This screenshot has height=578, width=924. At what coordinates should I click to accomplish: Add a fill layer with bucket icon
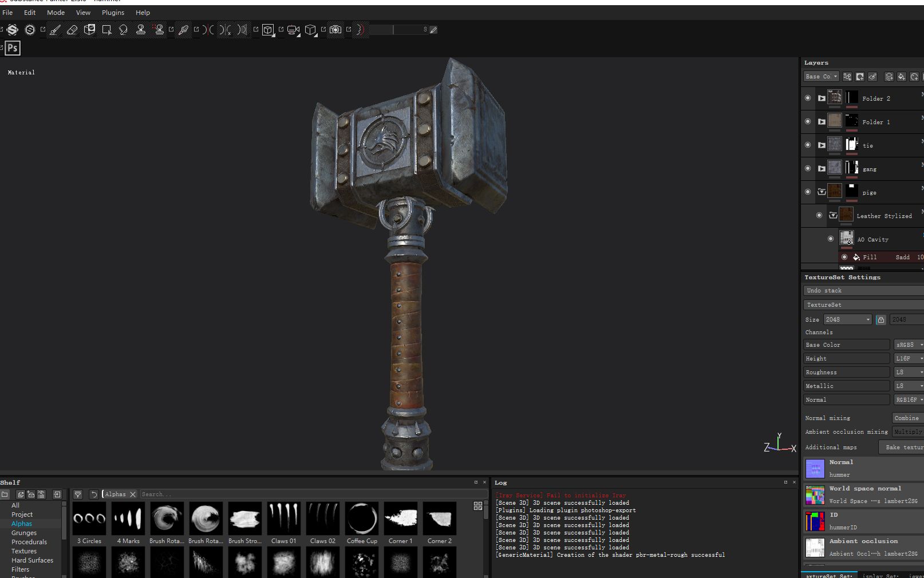(902, 77)
